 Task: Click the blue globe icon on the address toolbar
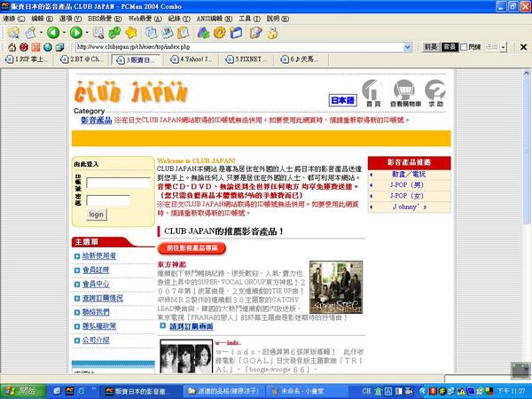tap(48, 47)
